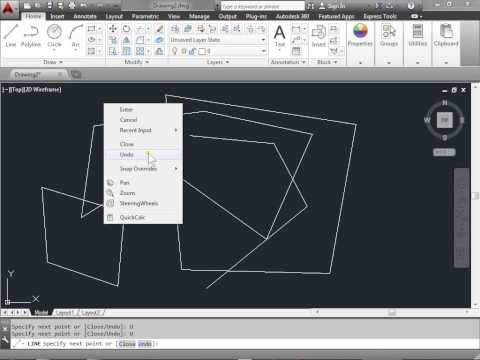Screen dimensions: 480x360
Task: Choose Cancel in the context menu
Action: click(x=143, y=120)
